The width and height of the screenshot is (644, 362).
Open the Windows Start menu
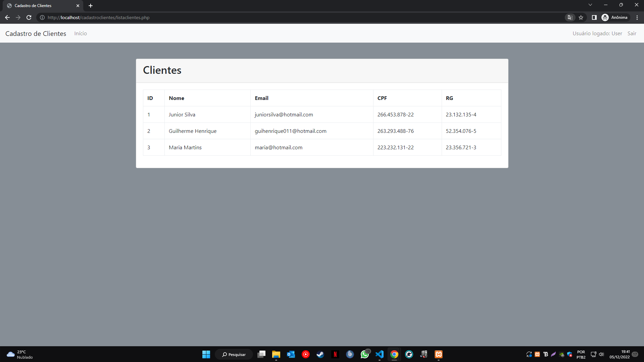click(x=206, y=354)
